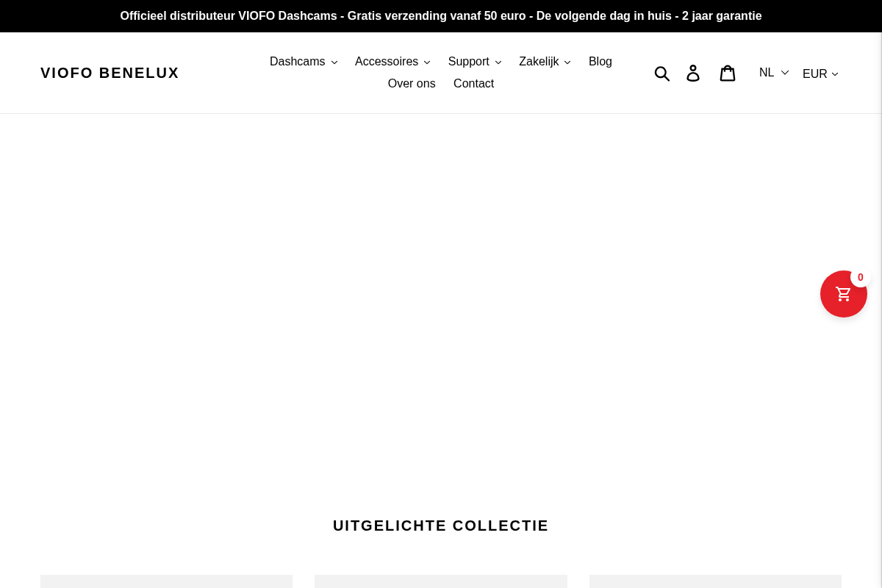Click the 0 badge on floating cart
The width and height of the screenshot is (882, 588).
pyautogui.click(x=860, y=277)
